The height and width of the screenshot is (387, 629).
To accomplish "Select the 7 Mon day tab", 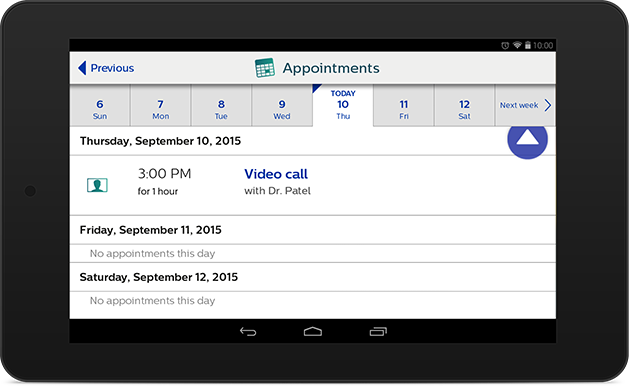I will pos(160,106).
